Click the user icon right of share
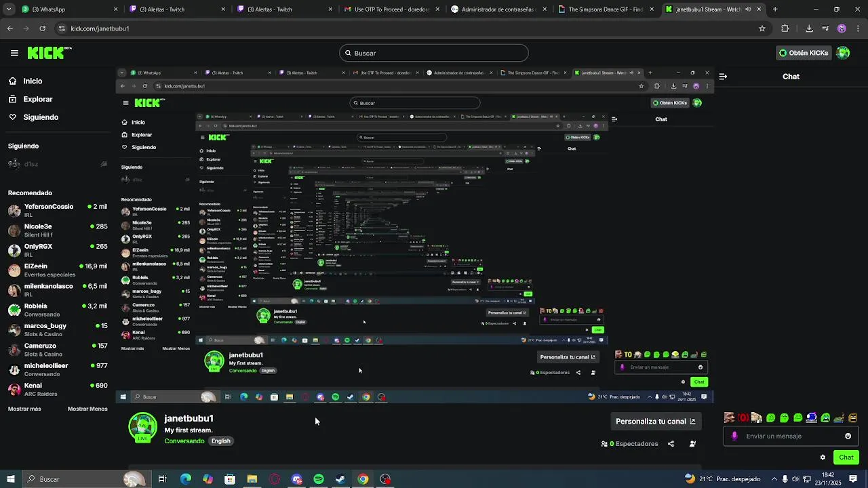The height and width of the screenshot is (488, 868). tap(692, 444)
